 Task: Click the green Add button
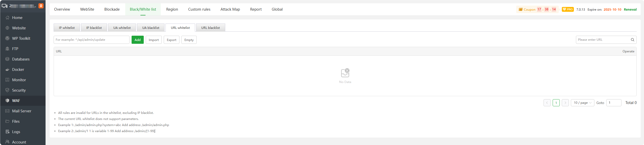[x=137, y=40]
